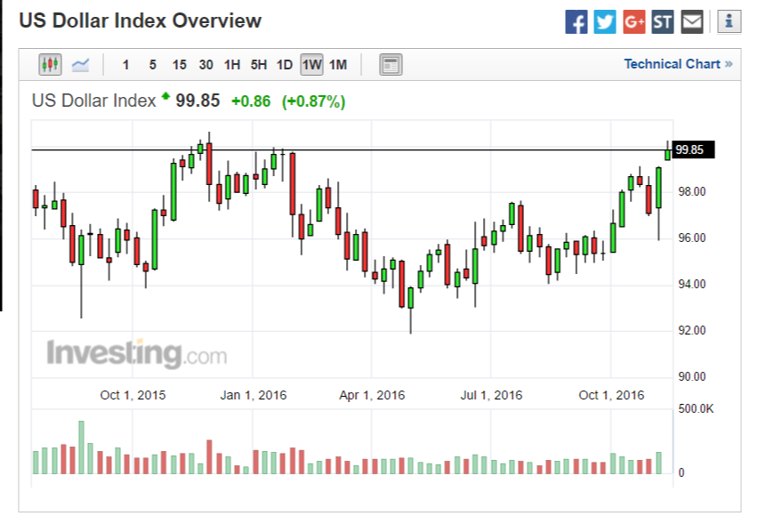Click the Apr 1, 2016 date label

pyautogui.click(x=372, y=395)
